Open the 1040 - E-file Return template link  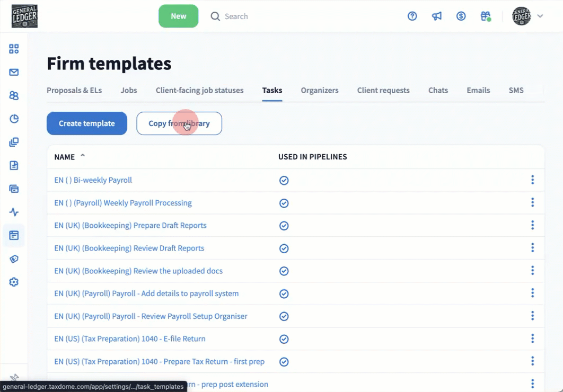130,339
